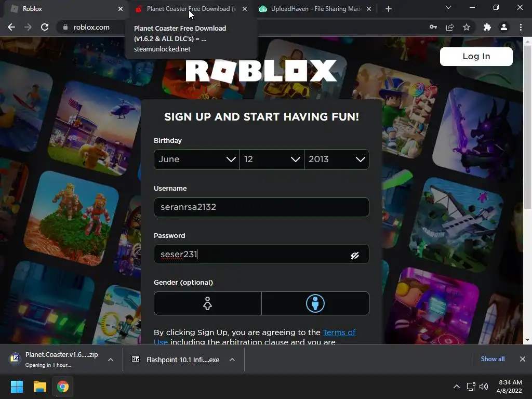Viewport: 532px width, 399px height.
Task: Open the birthday year dropdown 2013
Action: click(x=337, y=159)
